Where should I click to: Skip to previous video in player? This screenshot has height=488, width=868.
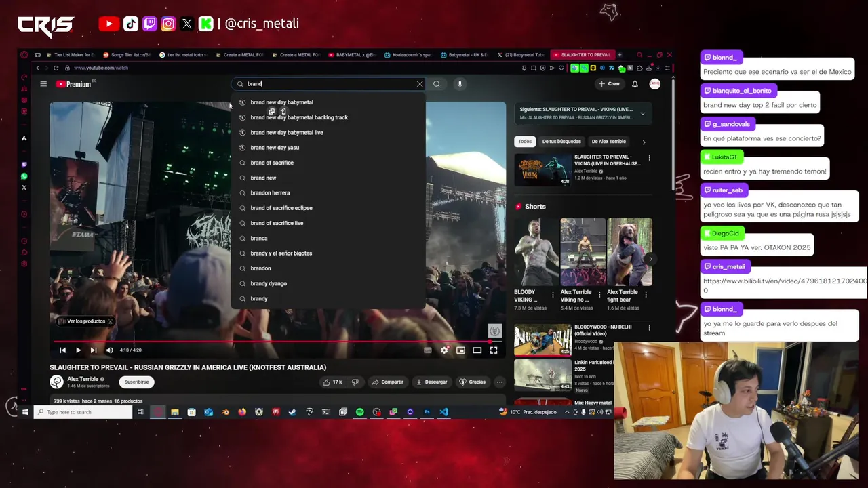(62, 350)
